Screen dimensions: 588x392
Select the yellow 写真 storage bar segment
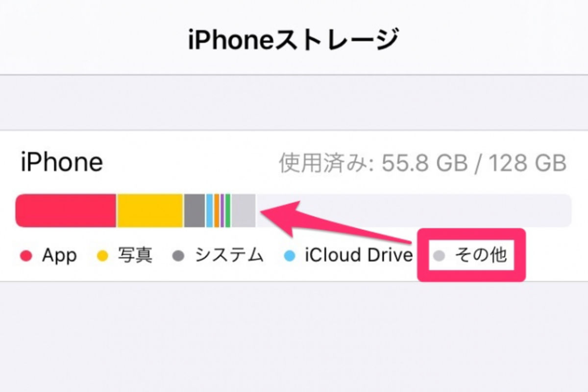pos(150,211)
